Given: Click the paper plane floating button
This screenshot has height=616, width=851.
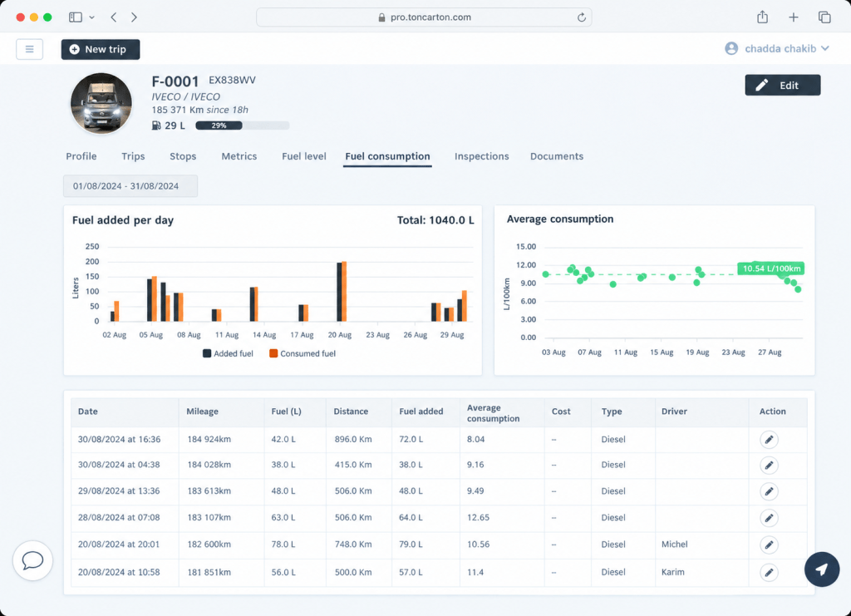Looking at the screenshot, I should tap(822, 569).
